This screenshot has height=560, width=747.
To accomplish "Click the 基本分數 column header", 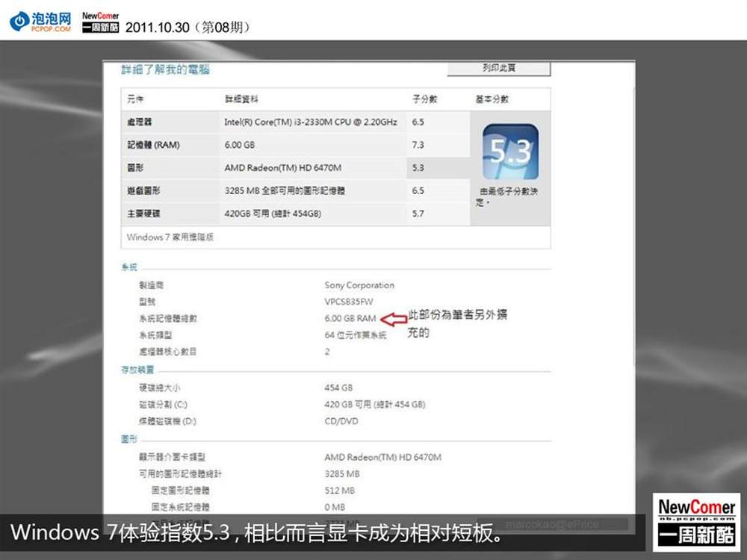I will pyautogui.click(x=492, y=99).
